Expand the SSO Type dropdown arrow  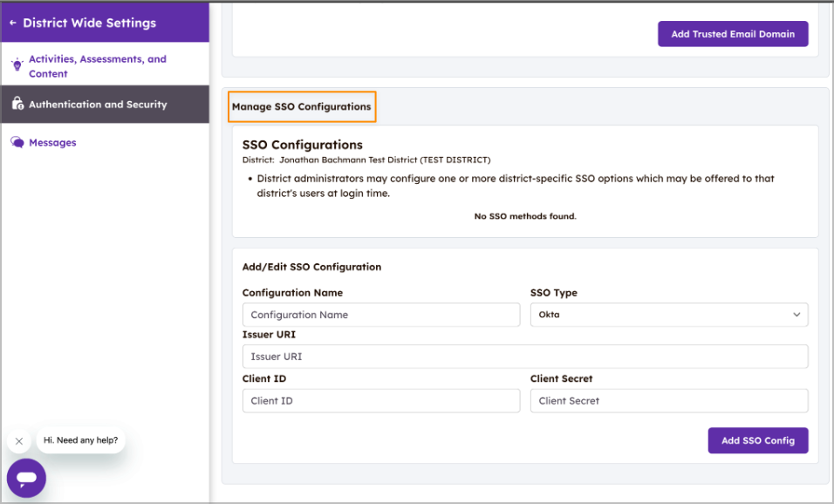796,315
